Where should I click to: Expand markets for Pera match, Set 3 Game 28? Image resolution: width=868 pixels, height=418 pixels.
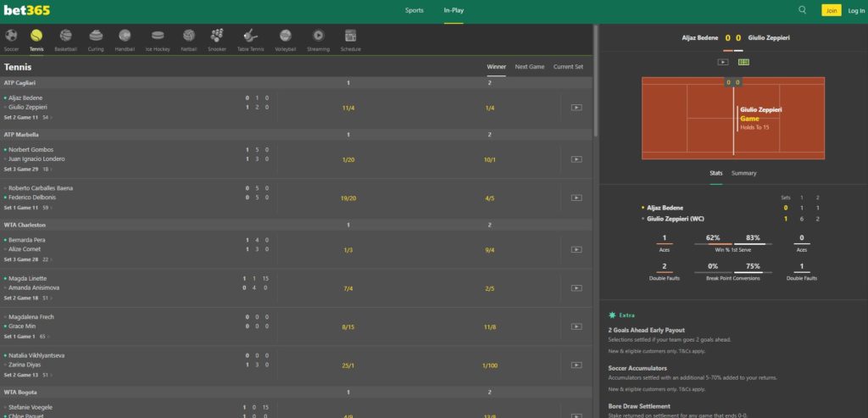pyautogui.click(x=47, y=259)
